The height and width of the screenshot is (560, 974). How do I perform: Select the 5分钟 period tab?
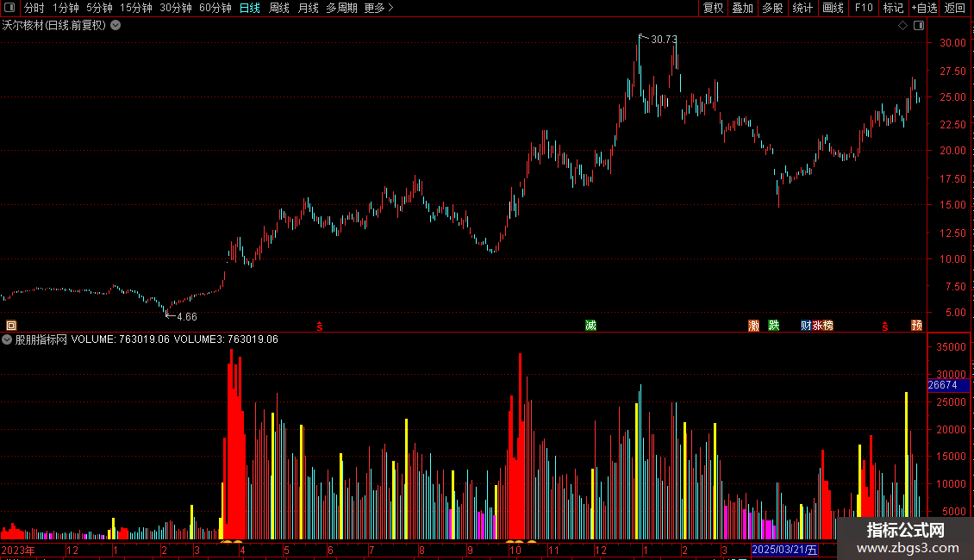coord(99,8)
